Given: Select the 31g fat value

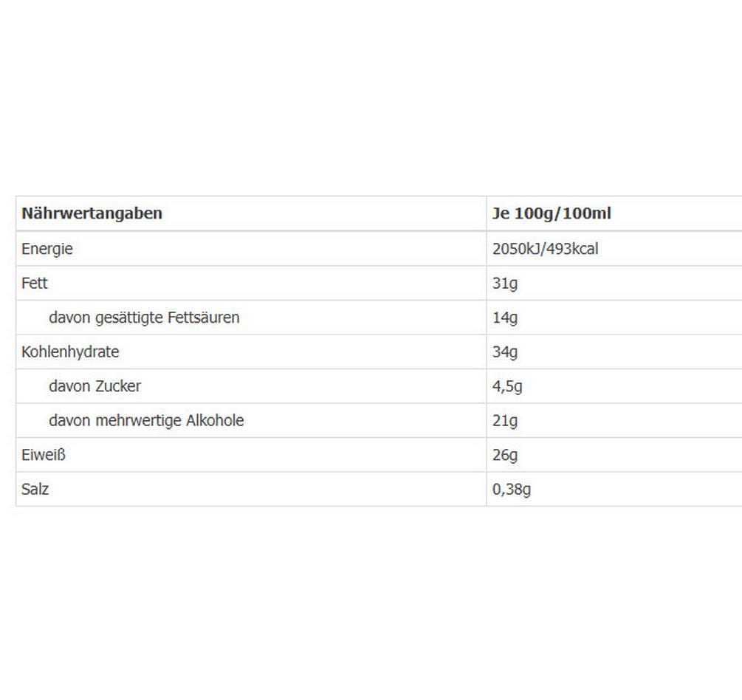Looking at the screenshot, I should [x=504, y=284].
